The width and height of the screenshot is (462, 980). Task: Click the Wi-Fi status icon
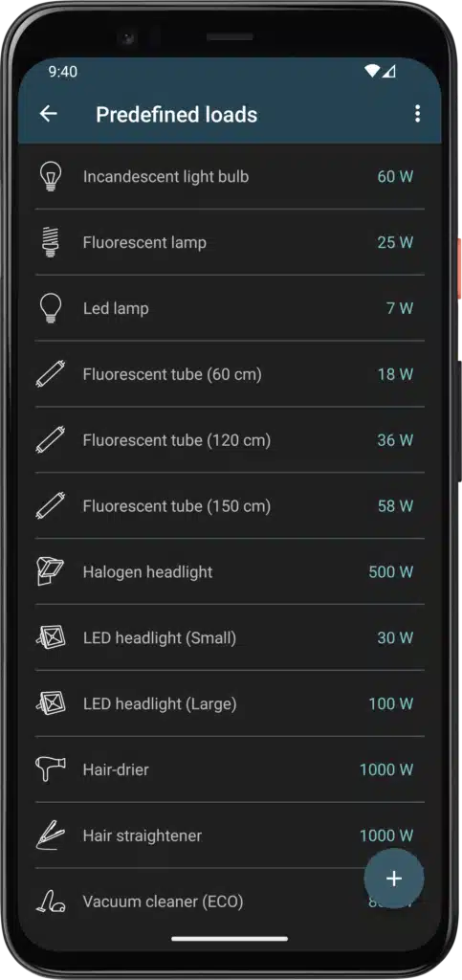[372, 71]
